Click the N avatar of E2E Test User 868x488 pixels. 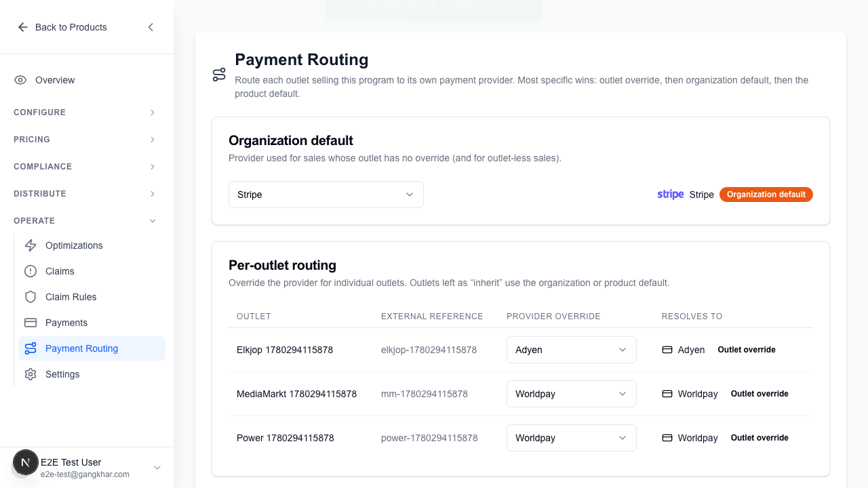coord(26,463)
